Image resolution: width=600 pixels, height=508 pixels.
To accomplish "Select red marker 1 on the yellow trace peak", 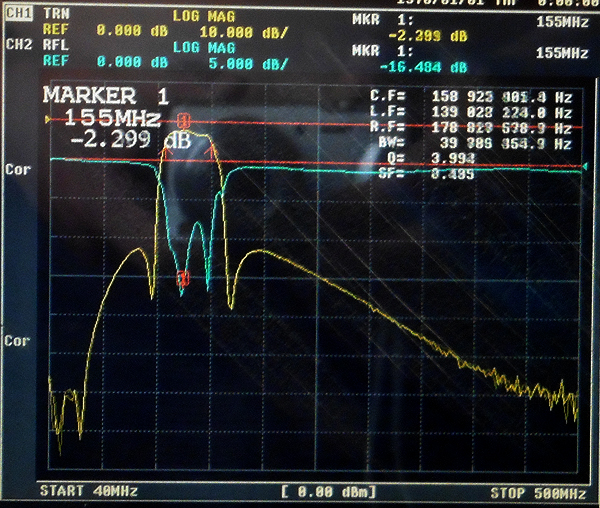I will [x=184, y=121].
